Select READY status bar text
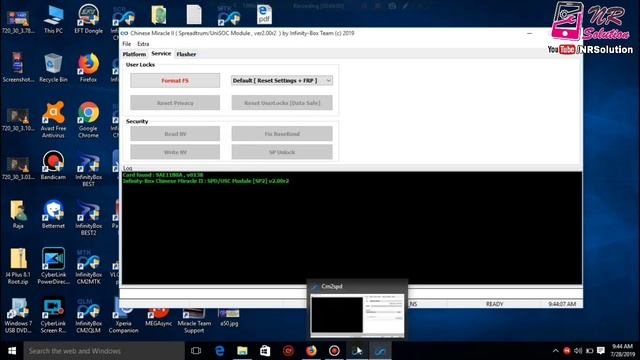640x360 pixels. pyautogui.click(x=494, y=304)
